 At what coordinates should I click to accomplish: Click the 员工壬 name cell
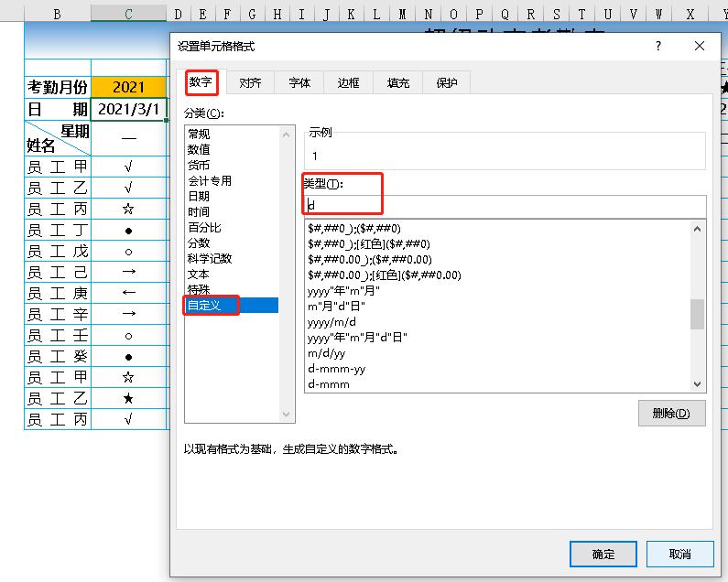[x=58, y=335]
